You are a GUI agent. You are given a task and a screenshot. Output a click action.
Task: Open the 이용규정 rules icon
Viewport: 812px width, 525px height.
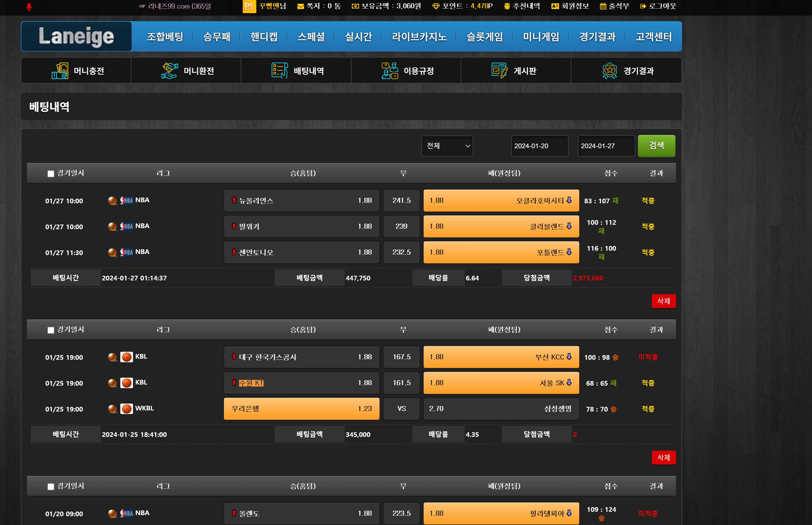click(390, 71)
